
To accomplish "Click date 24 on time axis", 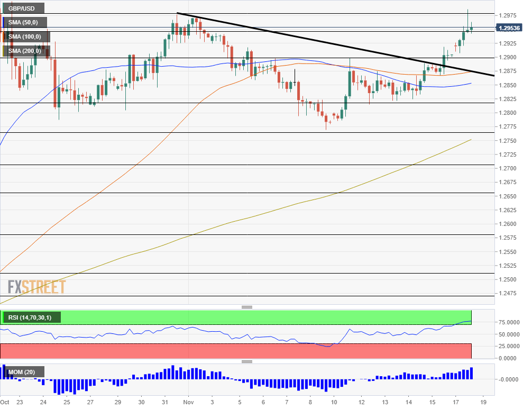I will click(43, 402).
